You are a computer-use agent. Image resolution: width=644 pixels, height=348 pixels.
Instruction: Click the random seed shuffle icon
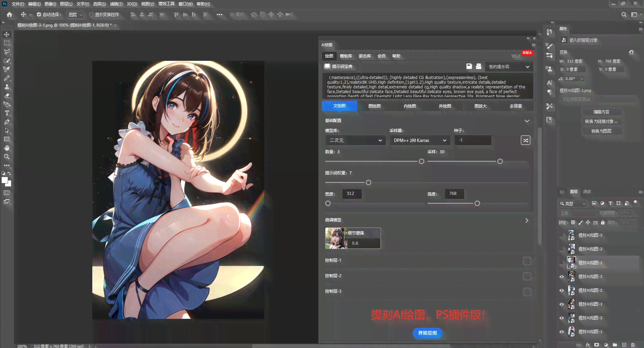click(x=526, y=140)
